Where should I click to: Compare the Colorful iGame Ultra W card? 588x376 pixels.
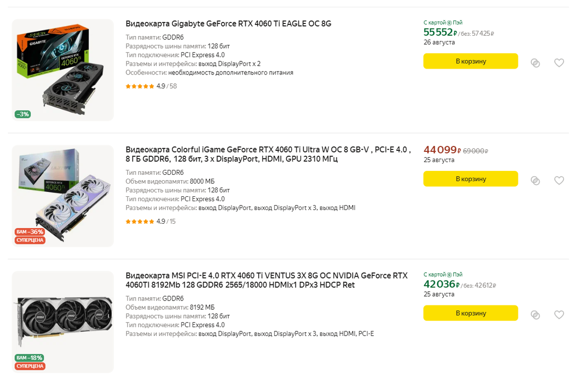coord(536,180)
